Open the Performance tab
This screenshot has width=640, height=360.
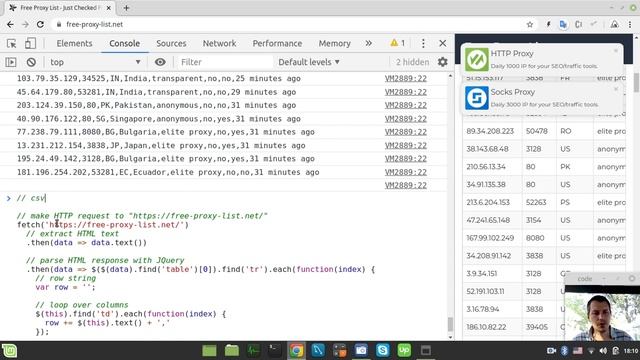(277, 43)
